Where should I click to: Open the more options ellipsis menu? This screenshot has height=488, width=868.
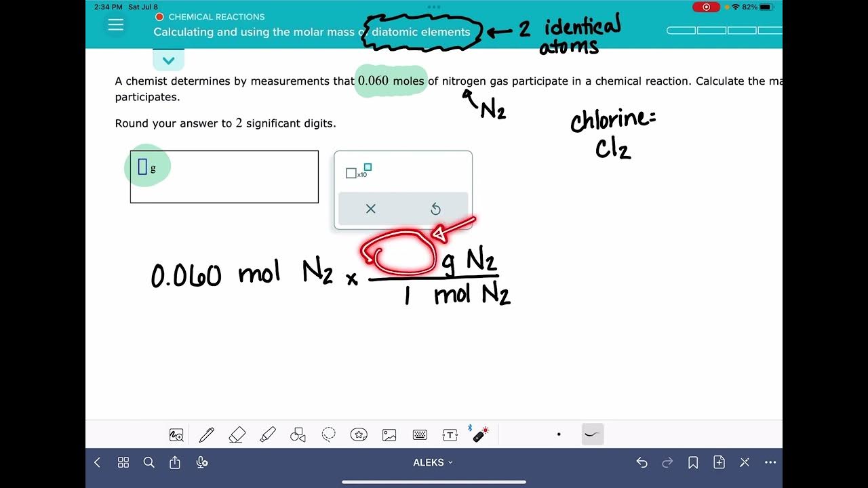click(x=770, y=462)
